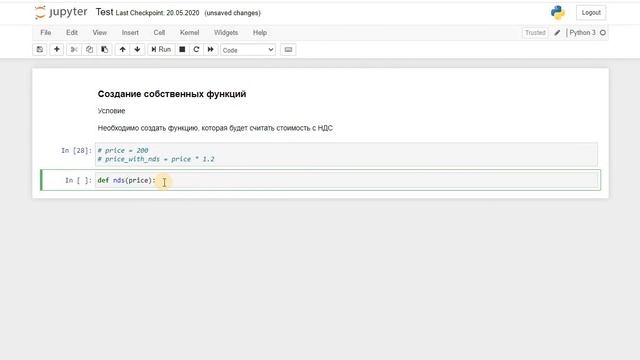This screenshot has height=360, width=640.
Task: Open the View menu
Action: [100, 33]
